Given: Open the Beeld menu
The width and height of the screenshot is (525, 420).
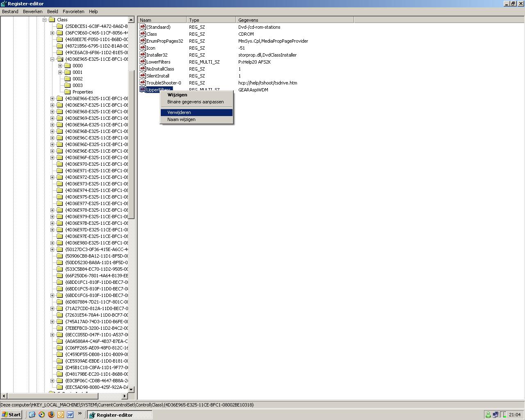Looking at the screenshot, I should 52,11.
